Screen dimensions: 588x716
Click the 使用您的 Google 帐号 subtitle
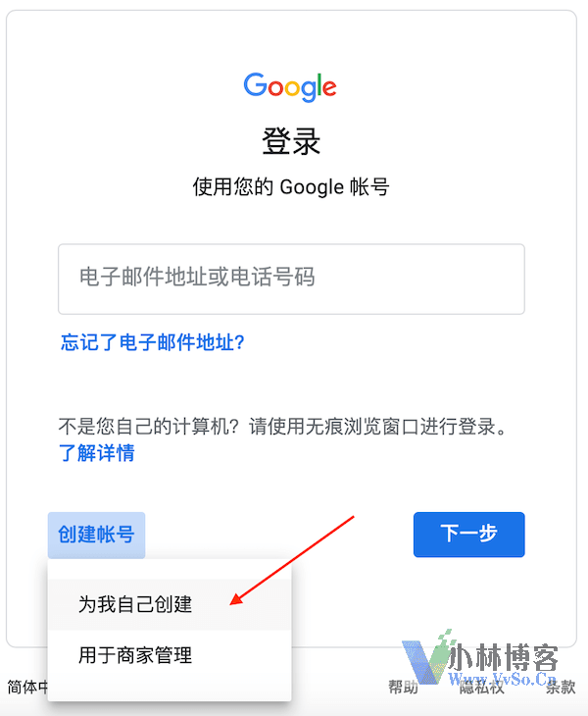291,187
